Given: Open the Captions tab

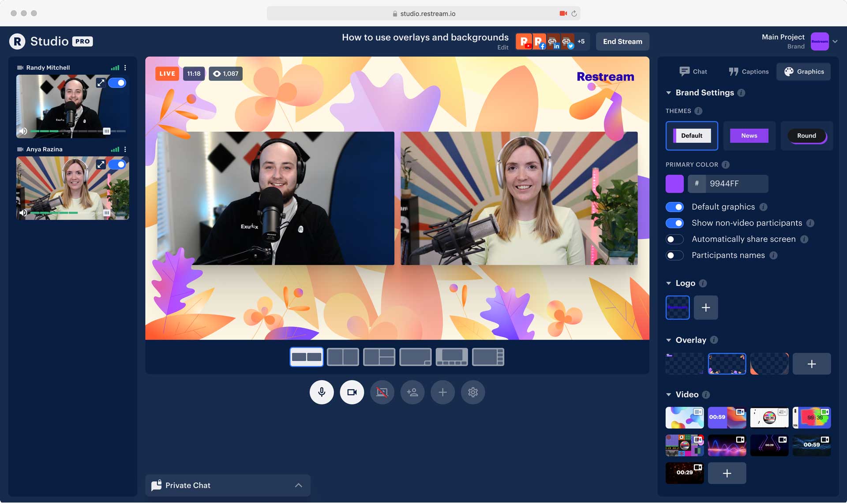Looking at the screenshot, I should pyautogui.click(x=749, y=71).
